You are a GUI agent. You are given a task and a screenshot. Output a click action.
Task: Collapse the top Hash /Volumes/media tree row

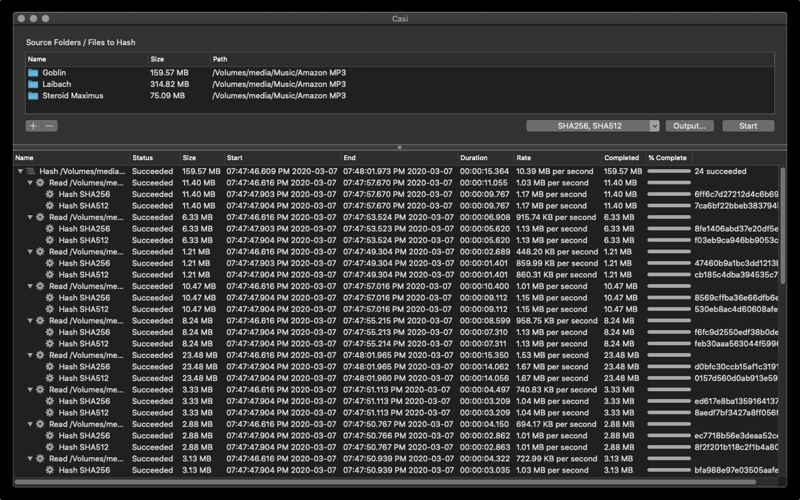[20, 171]
